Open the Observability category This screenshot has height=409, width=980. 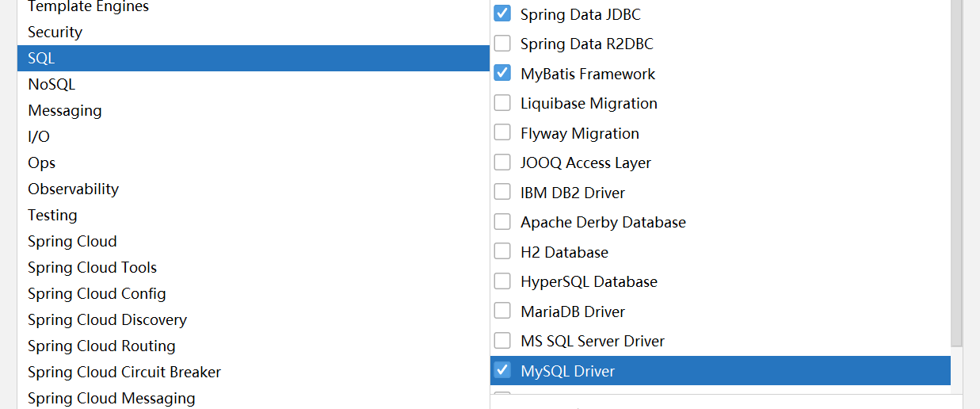(254, 189)
